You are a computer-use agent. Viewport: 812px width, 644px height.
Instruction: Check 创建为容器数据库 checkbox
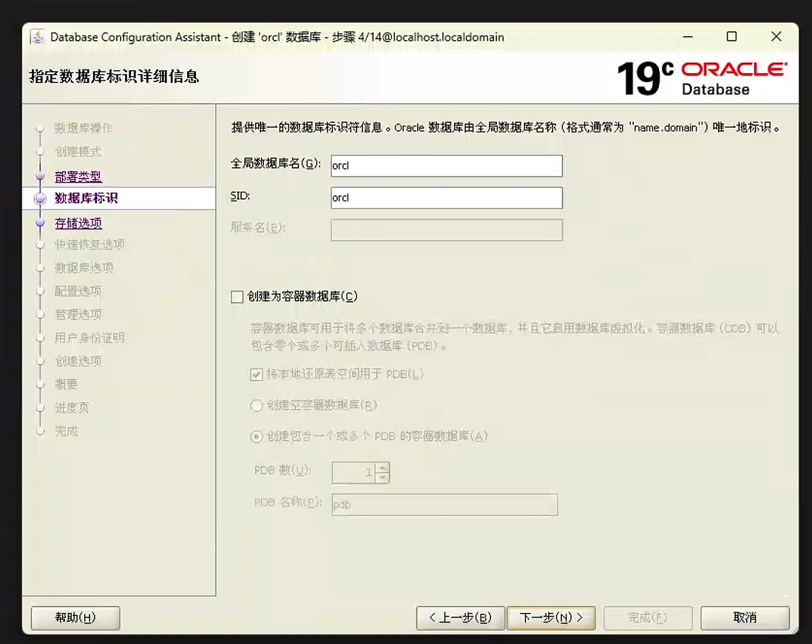click(237, 296)
